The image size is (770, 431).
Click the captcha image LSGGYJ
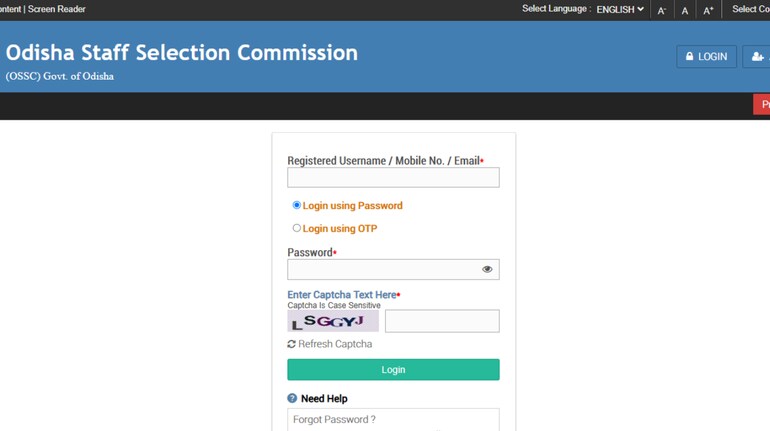pyautogui.click(x=333, y=321)
